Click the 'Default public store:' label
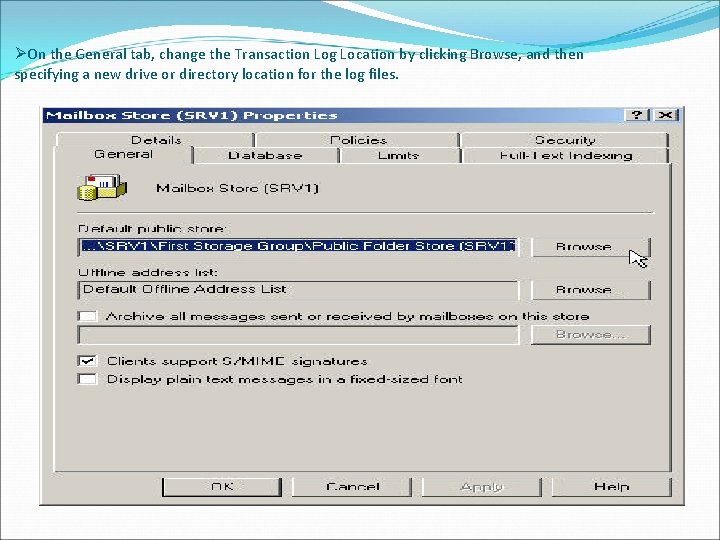This screenshot has width=720, height=540. click(x=152, y=228)
